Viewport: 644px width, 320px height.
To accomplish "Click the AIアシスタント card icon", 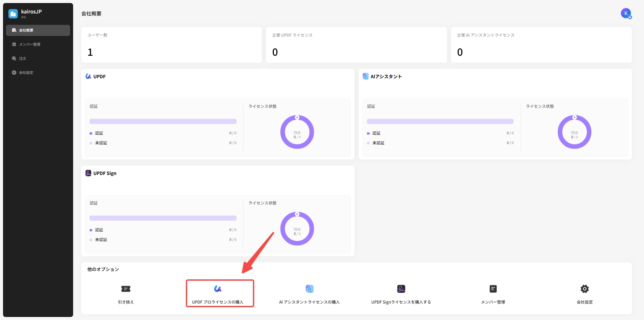I will tap(366, 76).
